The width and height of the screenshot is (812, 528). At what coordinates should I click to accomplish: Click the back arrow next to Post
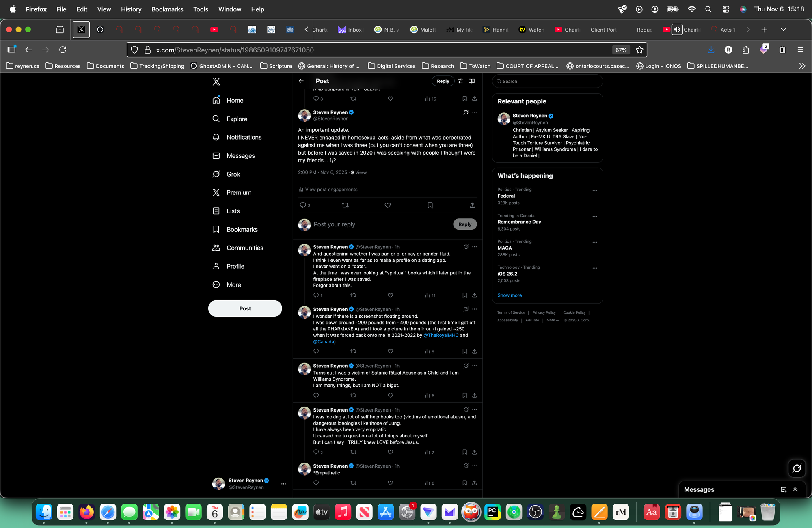pyautogui.click(x=301, y=81)
